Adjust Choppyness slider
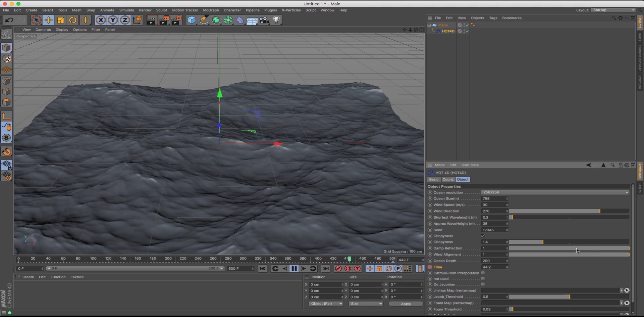The height and width of the screenshot is (317, 644). click(569, 242)
